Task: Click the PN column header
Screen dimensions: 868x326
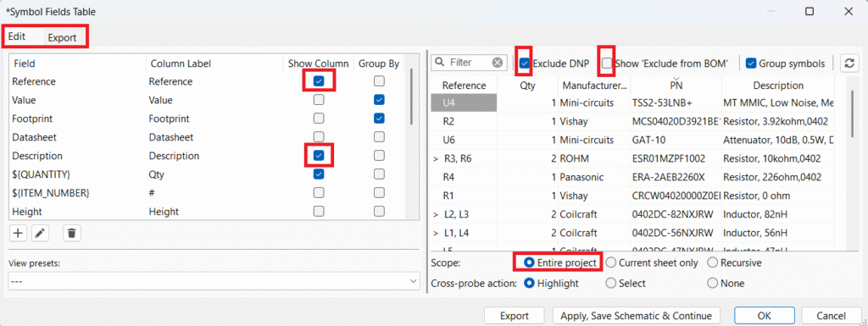Action: pos(676,86)
